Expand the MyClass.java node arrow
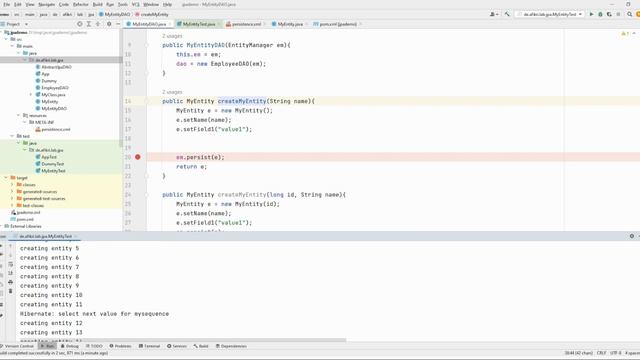Image resolution: width=640 pixels, height=360 pixels. pos(31,95)
